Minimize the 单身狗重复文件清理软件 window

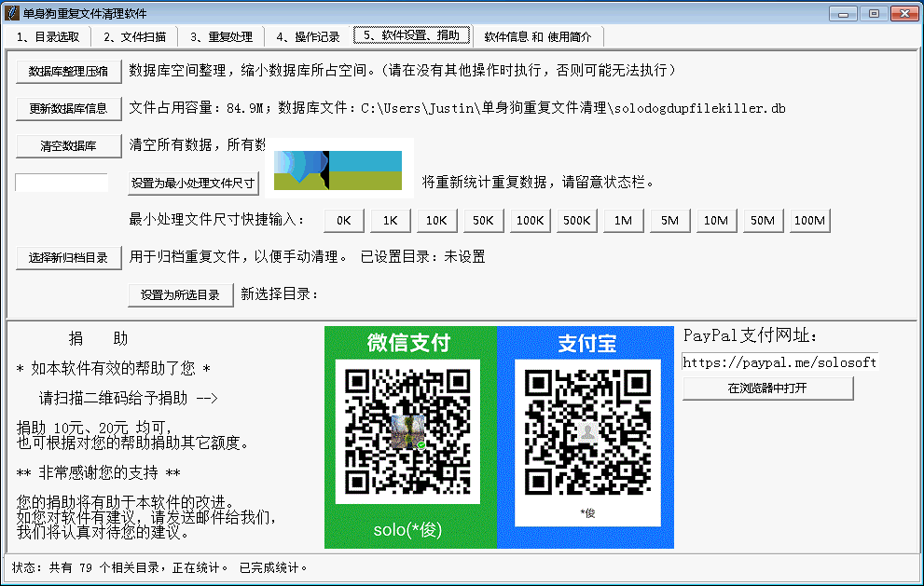click(x=843, y=14)
